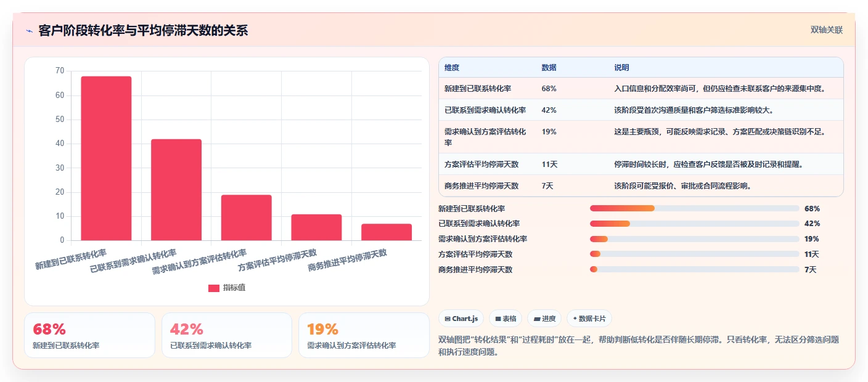This screenshot has width=868, height=382.
Task: Click the note starting with 这是主要瓶颈
Action: coord(719,131)
